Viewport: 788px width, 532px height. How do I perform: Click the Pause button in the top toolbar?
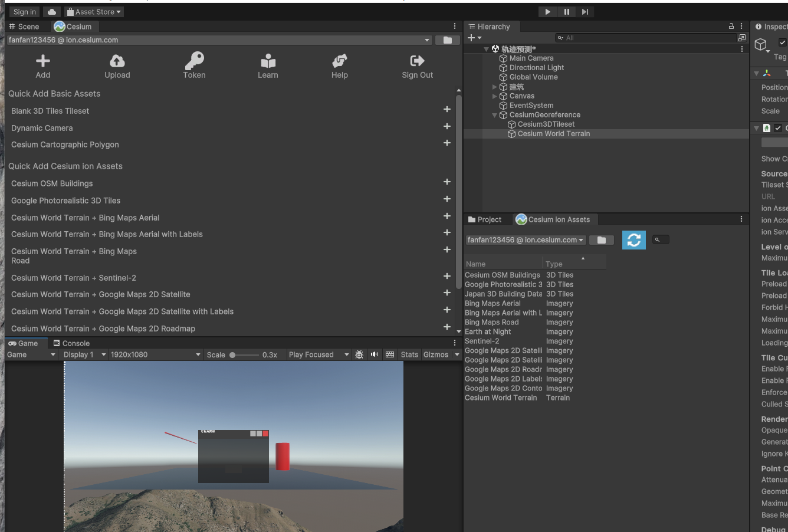pyautogui.click(x=566, y=12)
